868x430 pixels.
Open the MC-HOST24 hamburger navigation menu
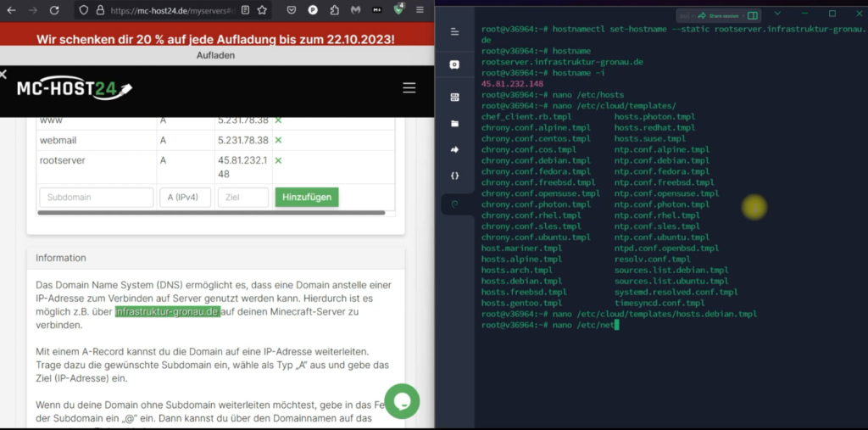click(409, 87)
